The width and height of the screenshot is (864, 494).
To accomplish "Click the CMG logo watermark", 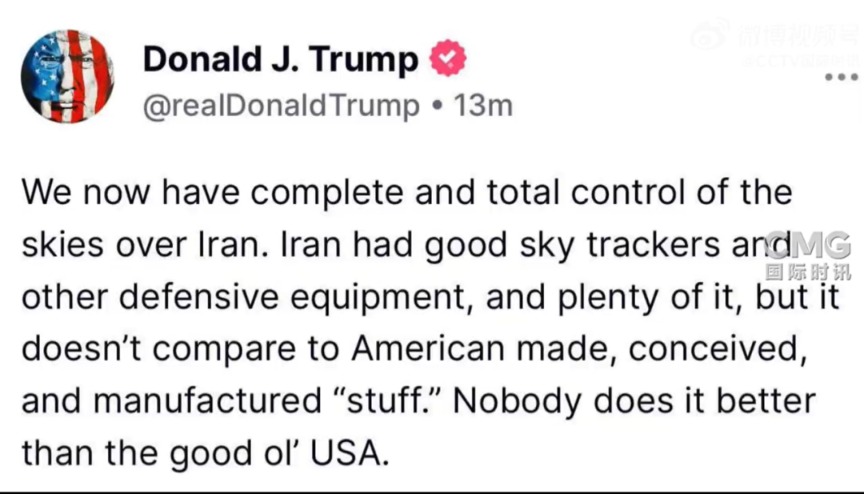I will (x=808, y=245).
